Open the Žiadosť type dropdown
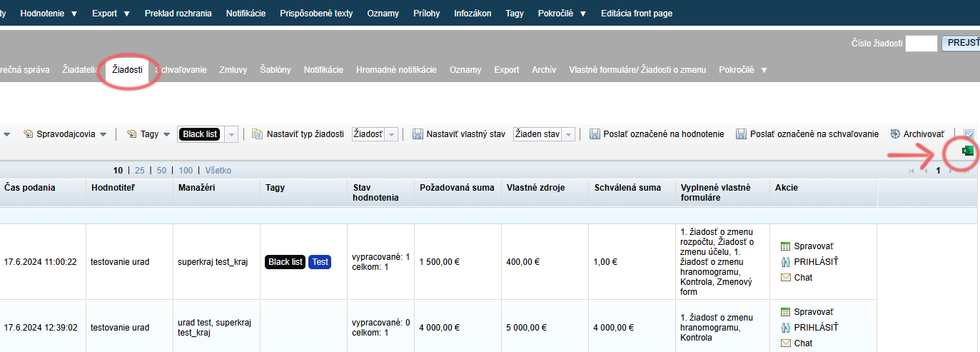Viewport: 980px width, 352px height. [391, 134]
